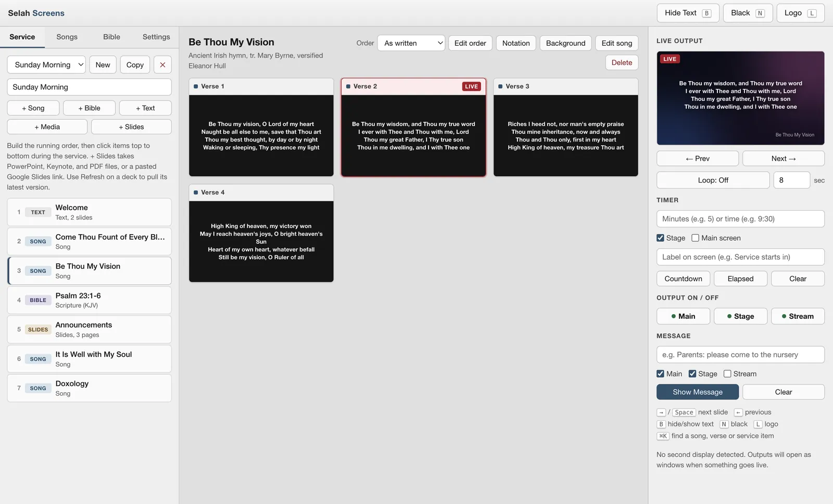Uncheck the Main message checkbox
Image resolution: width=833 pixels, height=504 pixels.
[660, 374]
